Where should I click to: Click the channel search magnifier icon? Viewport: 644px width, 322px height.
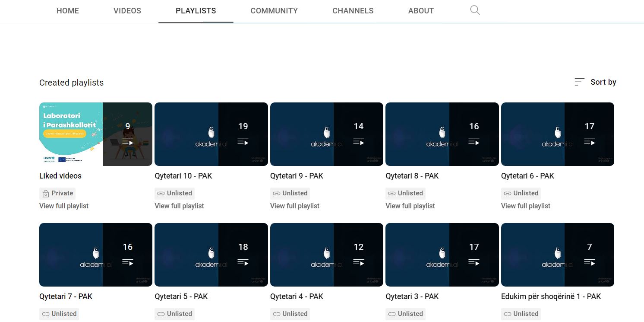tap(475, 10)
